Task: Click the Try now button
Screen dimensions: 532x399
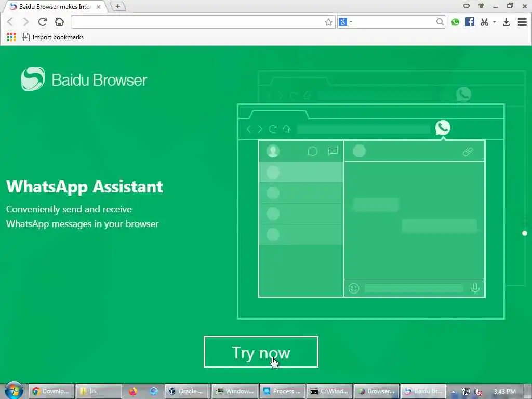Action: pos(261,352)
